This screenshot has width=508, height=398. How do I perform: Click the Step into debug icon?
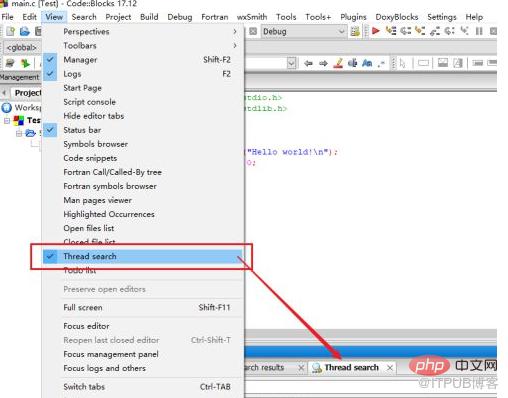point(420,31)
